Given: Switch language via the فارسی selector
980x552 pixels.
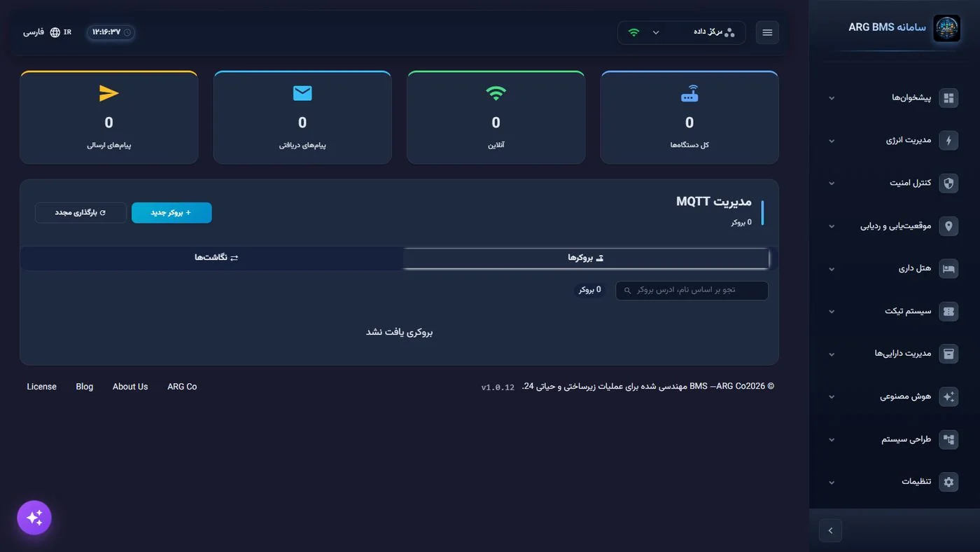Looking at the screenshot, I should 47,32.
